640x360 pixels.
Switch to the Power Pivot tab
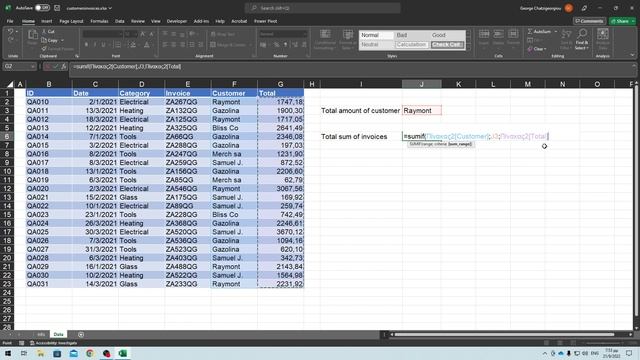265,21
